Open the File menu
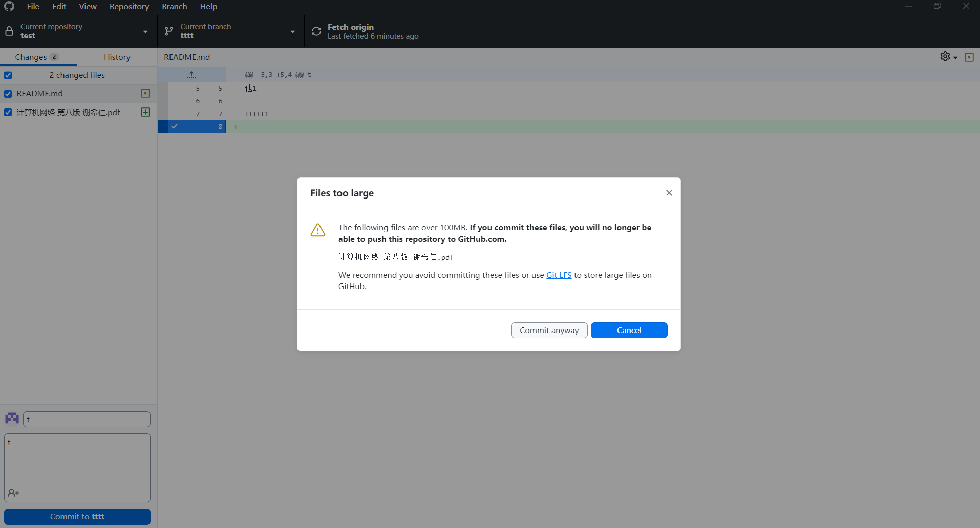 [x=33, y=6]
